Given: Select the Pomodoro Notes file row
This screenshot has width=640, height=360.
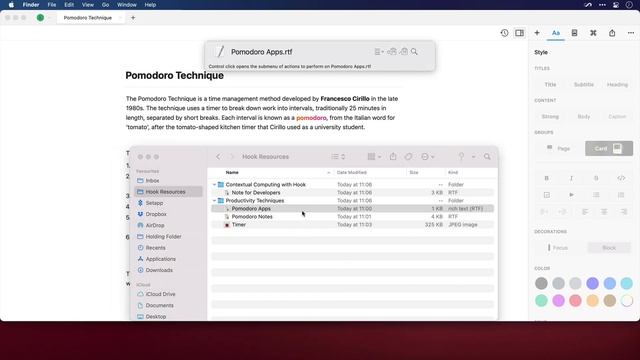Looking at the screenshot, I should coord(352,217).
